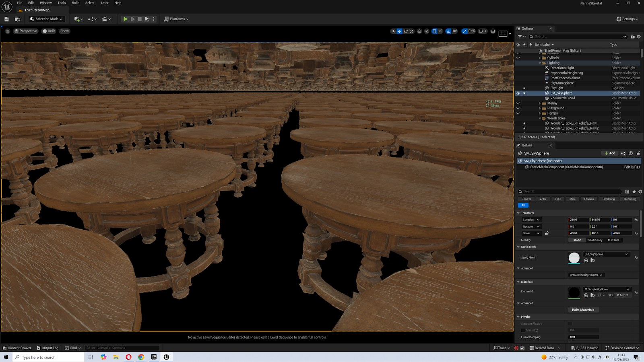The width and height of the screenshot is (644, 362).
Task: Open the viewport hamburger options menu
Action: 7,31
